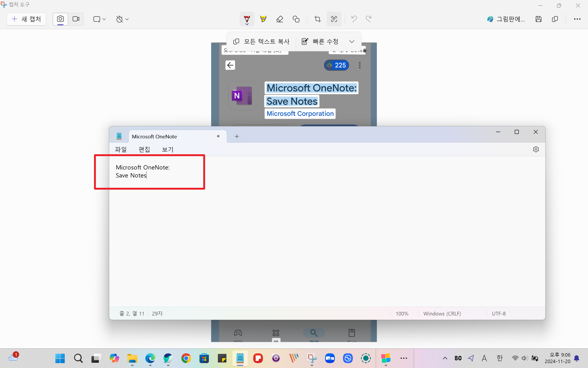Expand the quick redact options chevron
588x368 pixels.
(352, 42)
